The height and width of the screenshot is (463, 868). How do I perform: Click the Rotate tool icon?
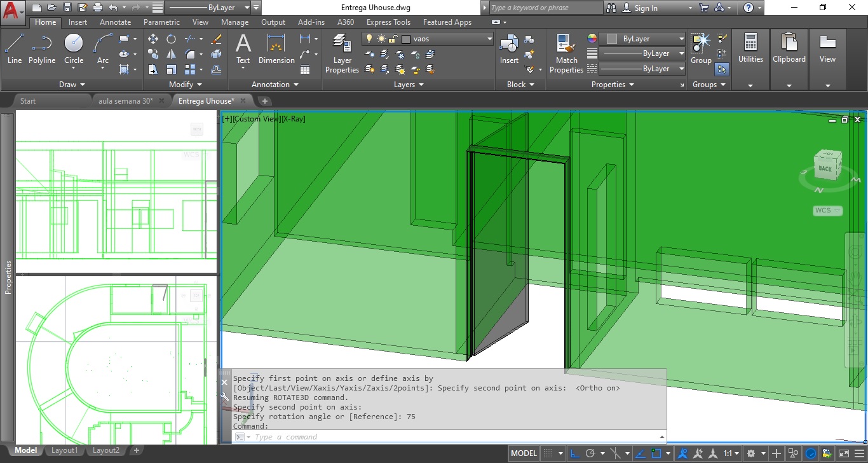pyautogui.click(x=172, y=39)
